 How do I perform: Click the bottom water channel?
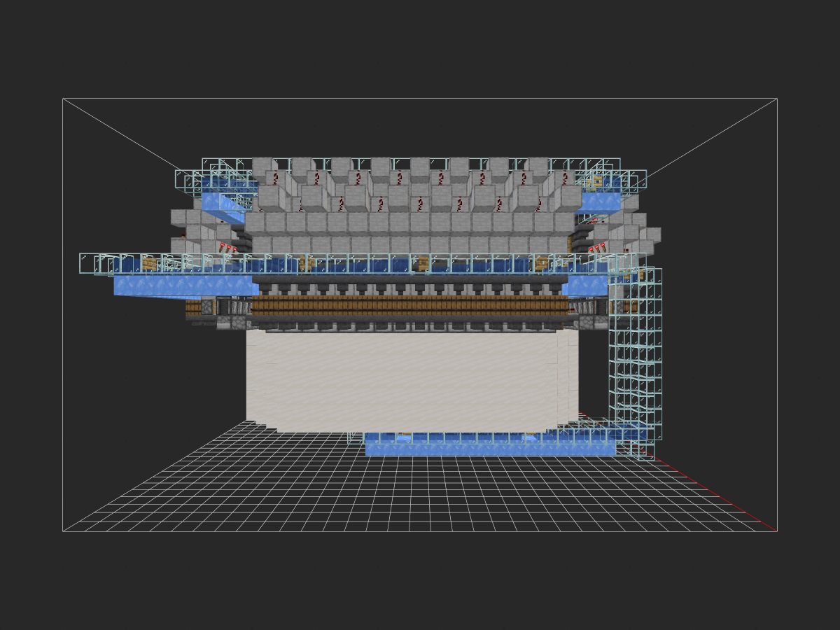point(490,446)
